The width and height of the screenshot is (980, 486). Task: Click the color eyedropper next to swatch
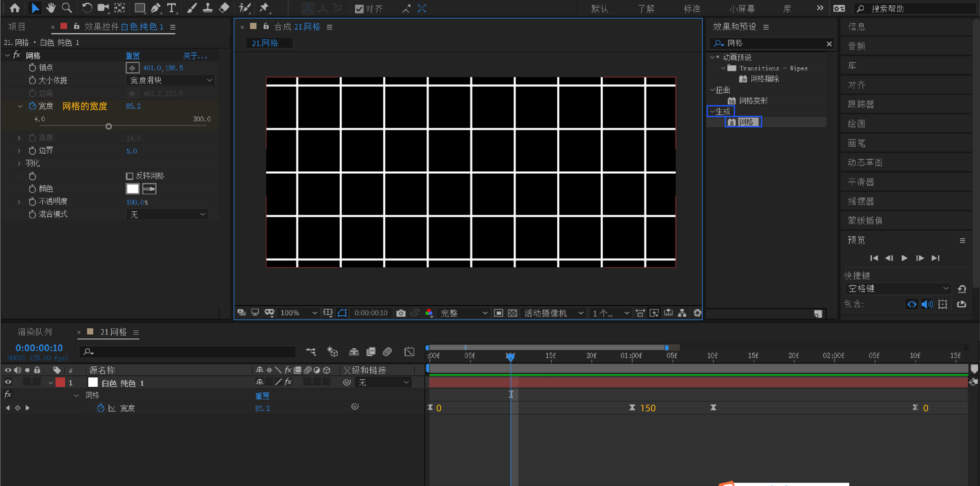(x=149, y=188)
